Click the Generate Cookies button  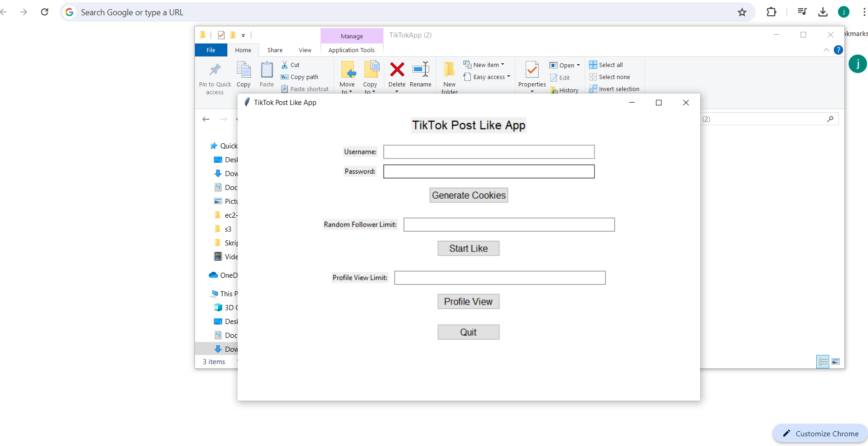pos(468,195)
